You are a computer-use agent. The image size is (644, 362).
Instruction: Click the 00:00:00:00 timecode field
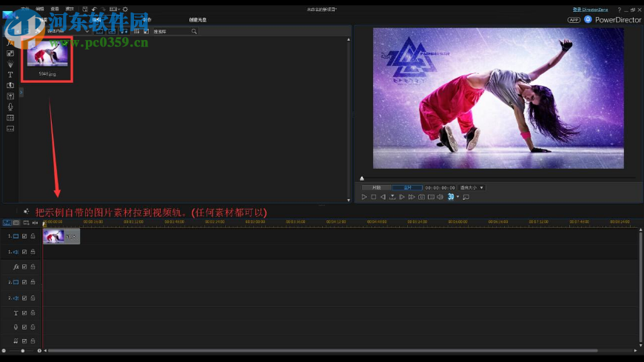[x=440, y=188]
